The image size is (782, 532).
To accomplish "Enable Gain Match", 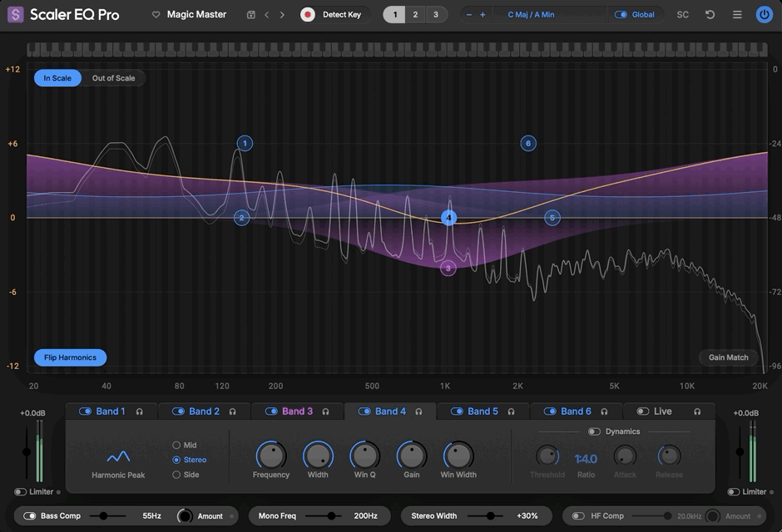I will click(728, 357).
